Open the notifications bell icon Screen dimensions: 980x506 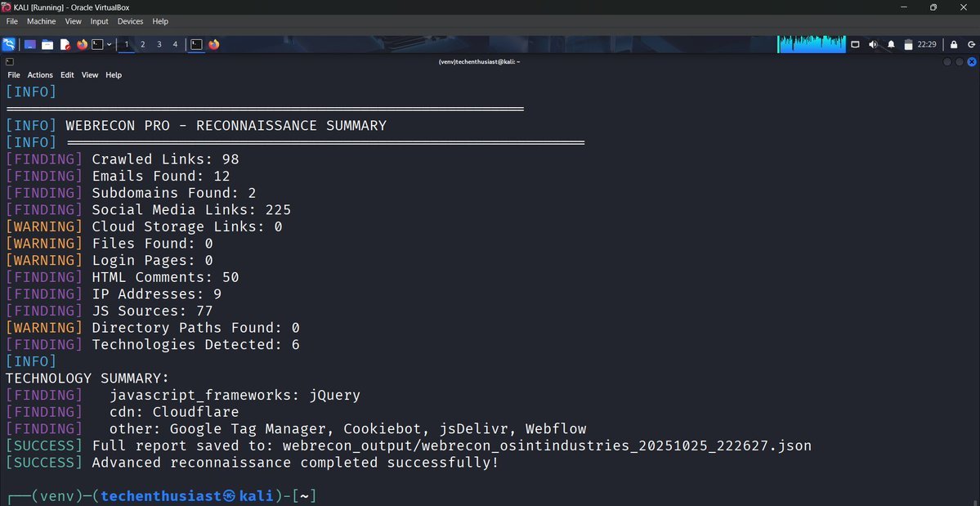[x=891, y=44]
